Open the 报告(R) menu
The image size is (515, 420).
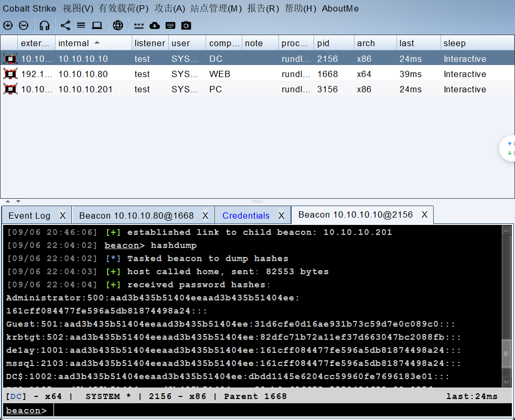[x=263, y=8]
